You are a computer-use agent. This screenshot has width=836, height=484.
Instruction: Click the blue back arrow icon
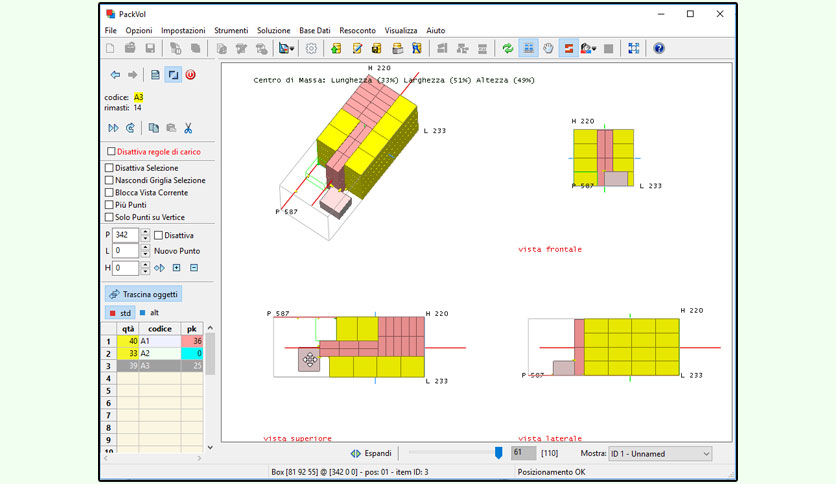[x=115, y=75]
